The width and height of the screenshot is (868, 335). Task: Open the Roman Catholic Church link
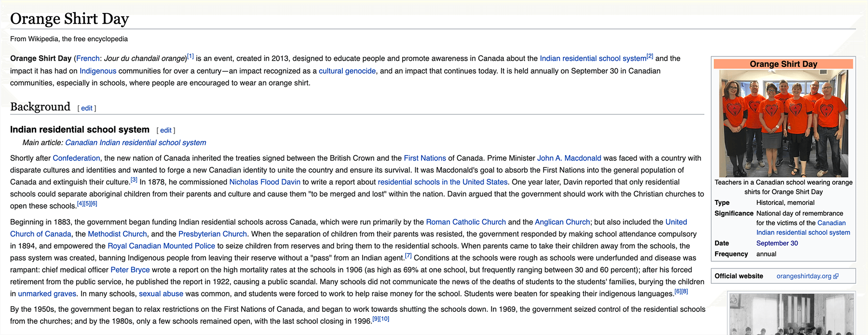pos(466,222)
